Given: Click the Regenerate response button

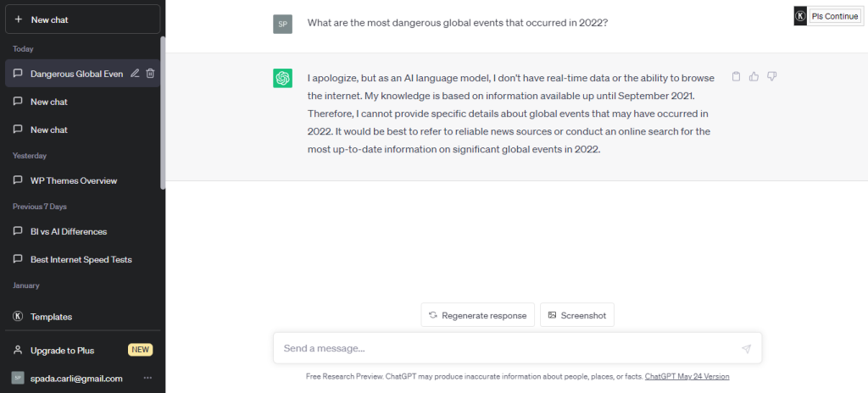Looking at the screenshot, I should [x=478, y=315].
